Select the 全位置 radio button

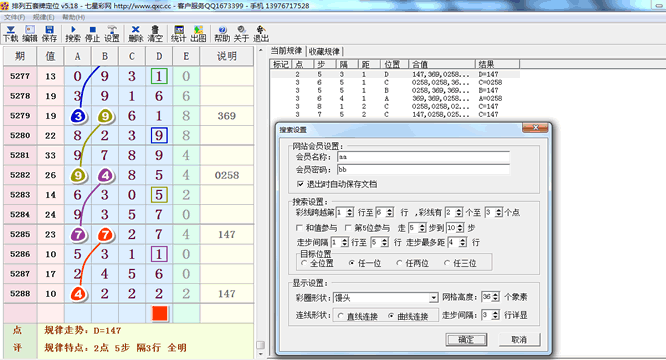[x=304, y=263]
